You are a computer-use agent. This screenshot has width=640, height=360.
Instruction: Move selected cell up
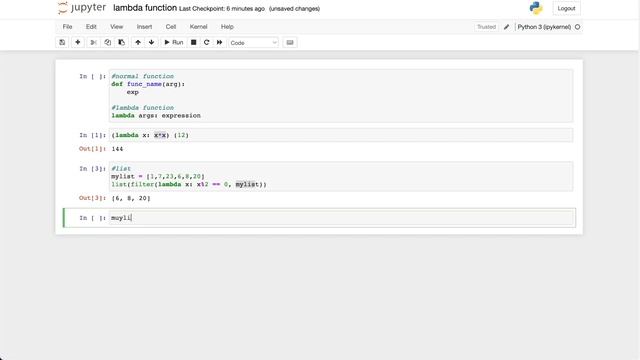(x=138, y=42)
